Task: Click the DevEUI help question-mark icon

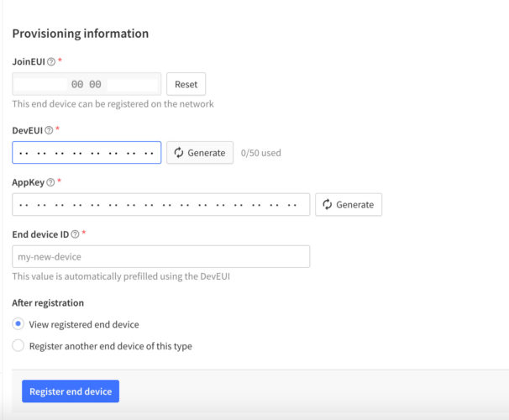Action: tap(49, 130)
